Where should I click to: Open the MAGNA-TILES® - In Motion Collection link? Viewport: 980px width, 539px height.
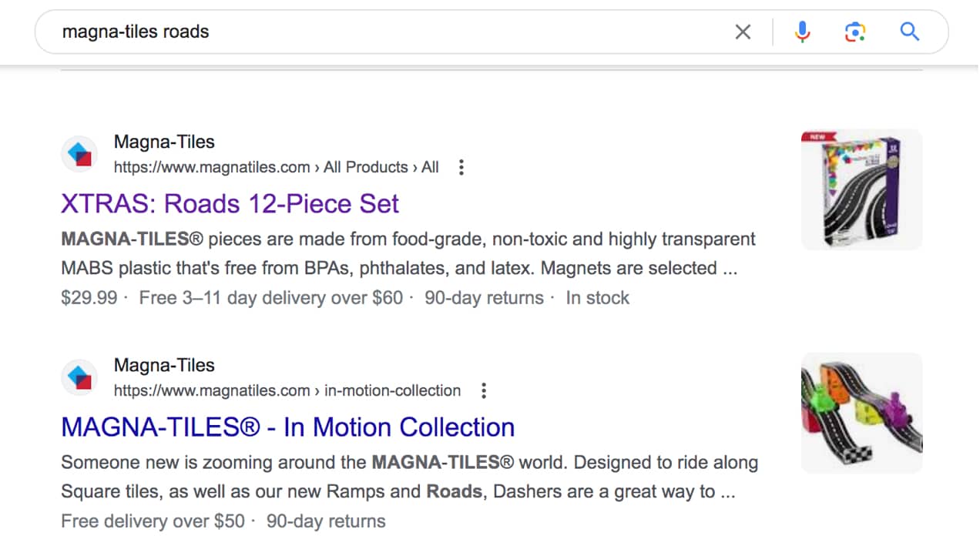tap(287, 427)
